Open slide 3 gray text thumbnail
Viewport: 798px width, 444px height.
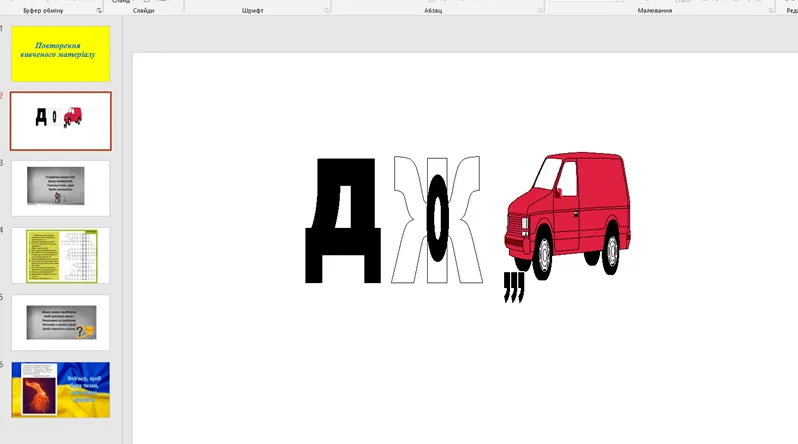(x=60, y=187)
